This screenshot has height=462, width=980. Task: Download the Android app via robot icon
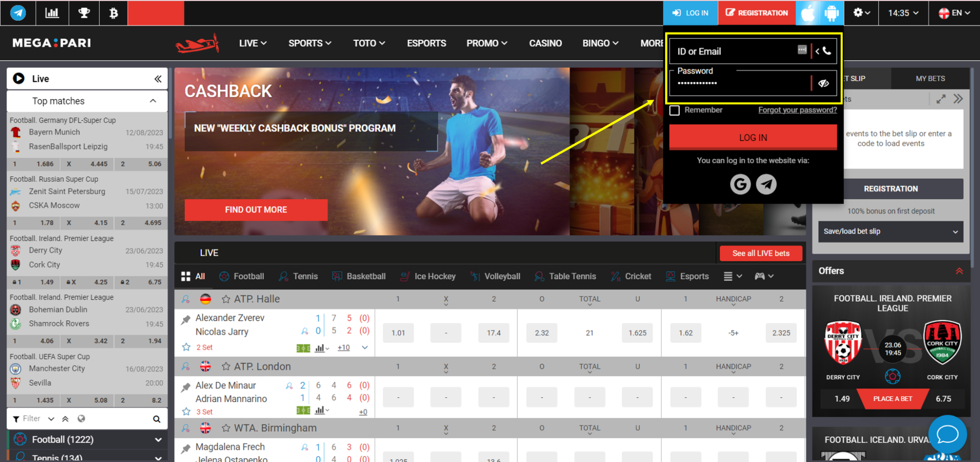click(831, 13)
